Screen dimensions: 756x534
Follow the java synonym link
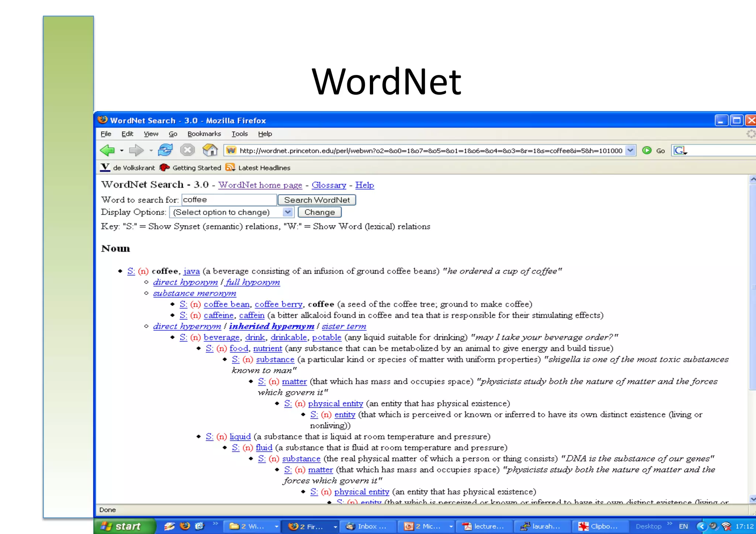point(192,271)
